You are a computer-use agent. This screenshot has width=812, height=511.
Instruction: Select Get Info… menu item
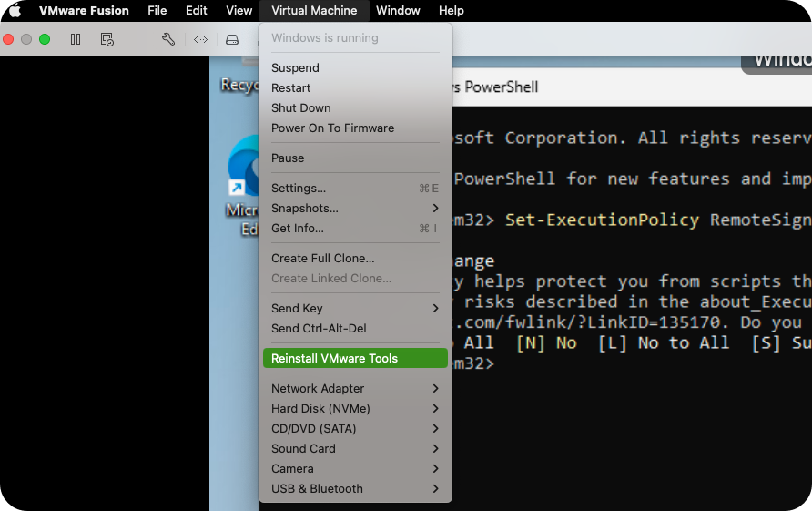point(355,228)
